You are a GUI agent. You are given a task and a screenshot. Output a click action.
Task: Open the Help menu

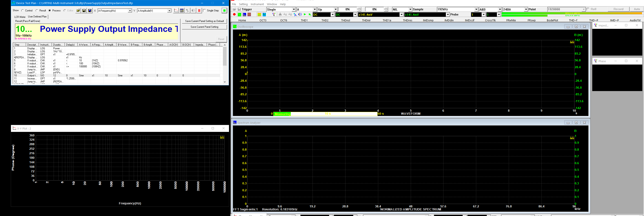click(283, 4)
